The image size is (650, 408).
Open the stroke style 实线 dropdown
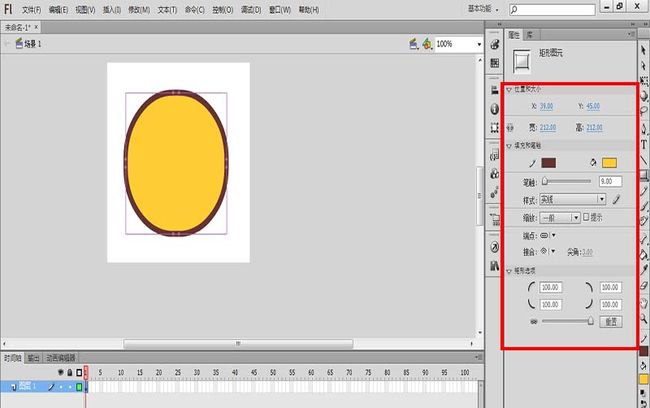(572, 199)
